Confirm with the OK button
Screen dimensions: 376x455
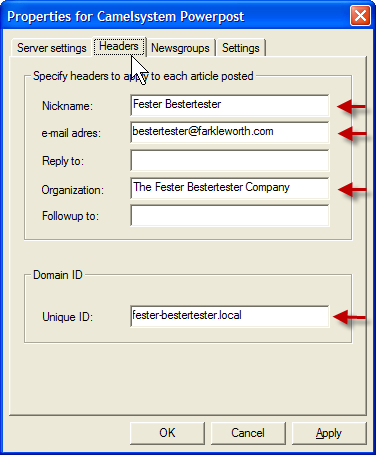[167, 433]
